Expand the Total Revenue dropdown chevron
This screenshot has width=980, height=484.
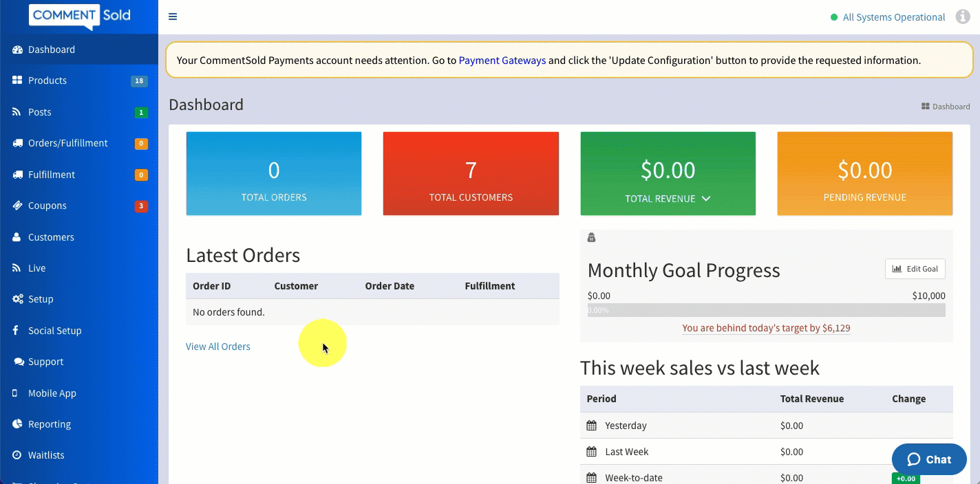click(705, 199)
